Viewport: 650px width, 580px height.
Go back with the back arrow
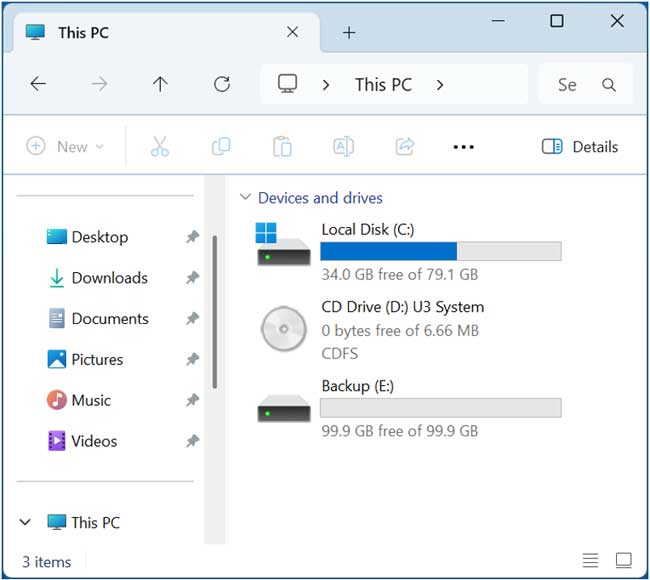[38, 84]
